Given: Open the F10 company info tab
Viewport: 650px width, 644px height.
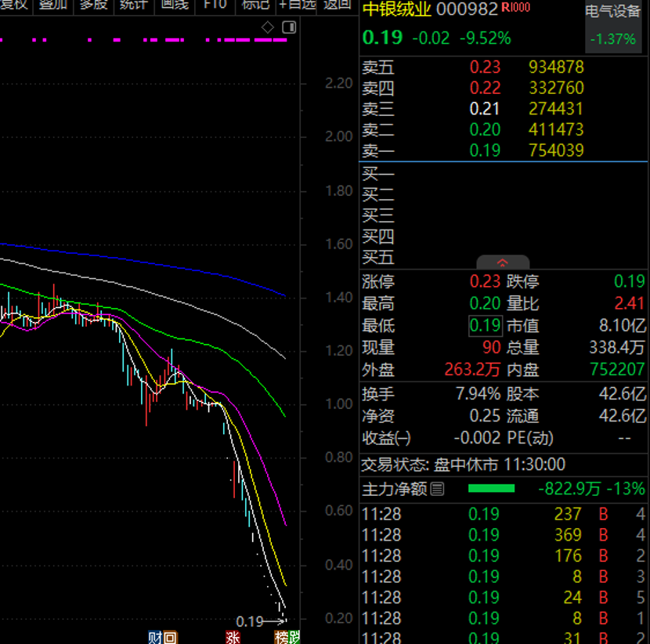Looking at the screenshot, I should (x=214, y=5).
